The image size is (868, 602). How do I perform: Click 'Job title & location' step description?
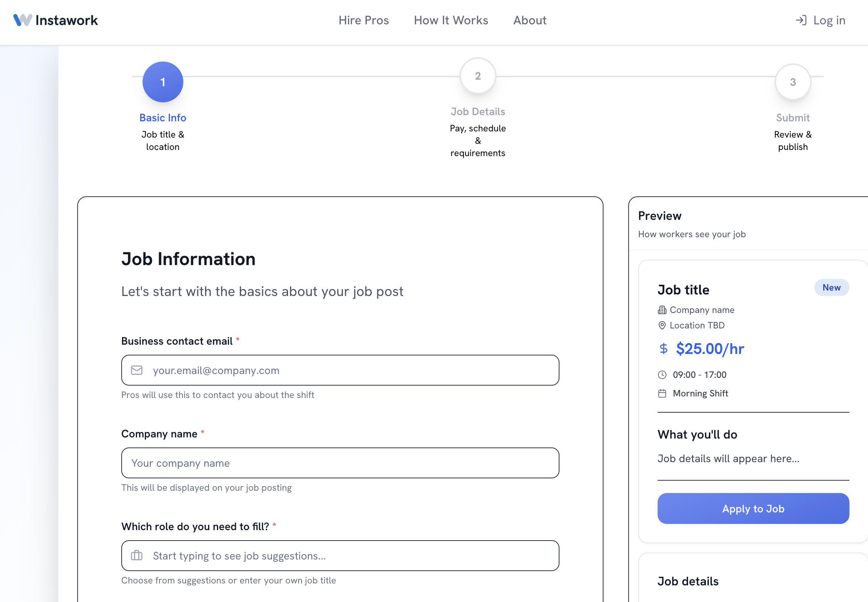163,141
